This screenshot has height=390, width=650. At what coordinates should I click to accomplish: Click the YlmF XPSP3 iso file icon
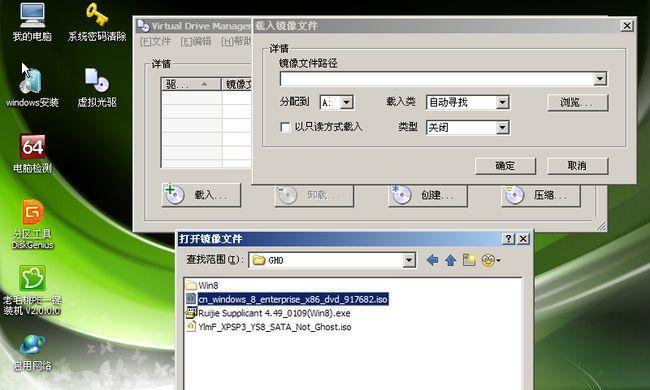(191, 327)
